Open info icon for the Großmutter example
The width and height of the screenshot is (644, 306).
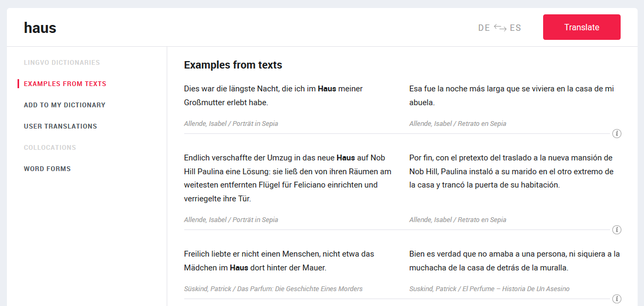pos(617,133)
